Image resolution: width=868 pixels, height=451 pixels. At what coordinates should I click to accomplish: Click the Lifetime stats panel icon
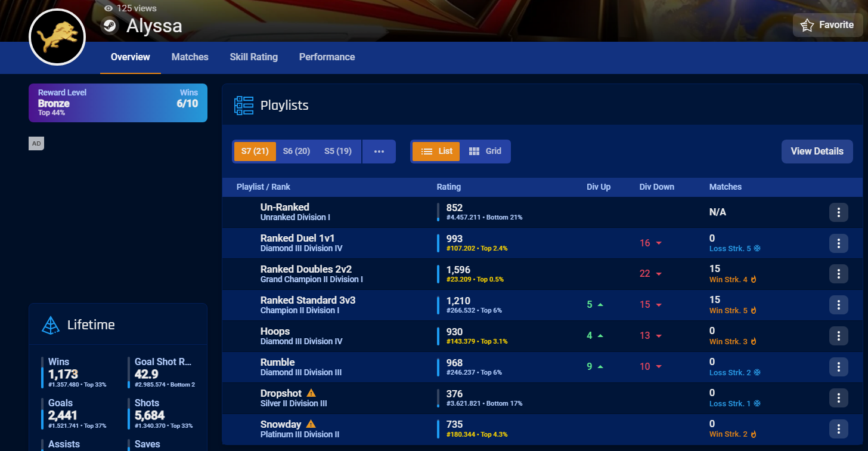(50, 325)
